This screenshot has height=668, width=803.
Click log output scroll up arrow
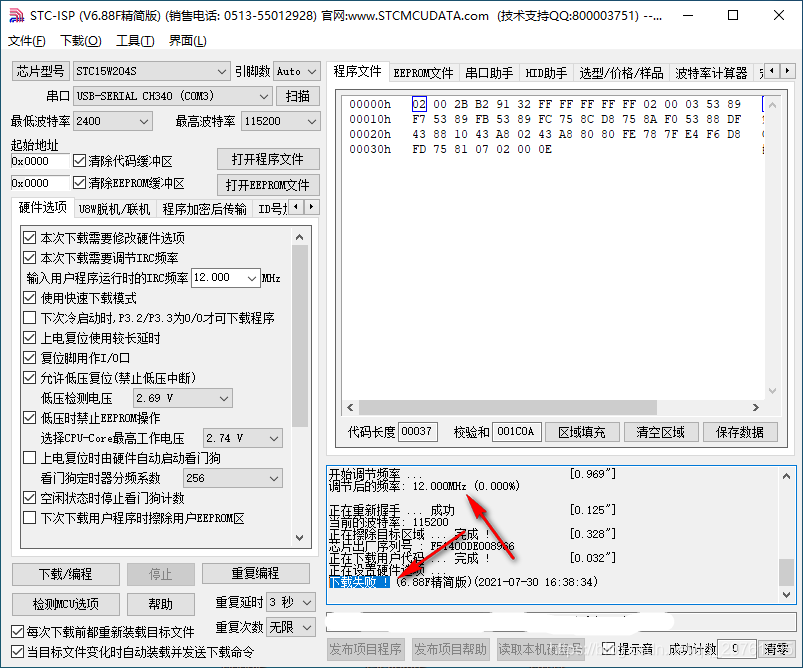(x=786, y=476)
